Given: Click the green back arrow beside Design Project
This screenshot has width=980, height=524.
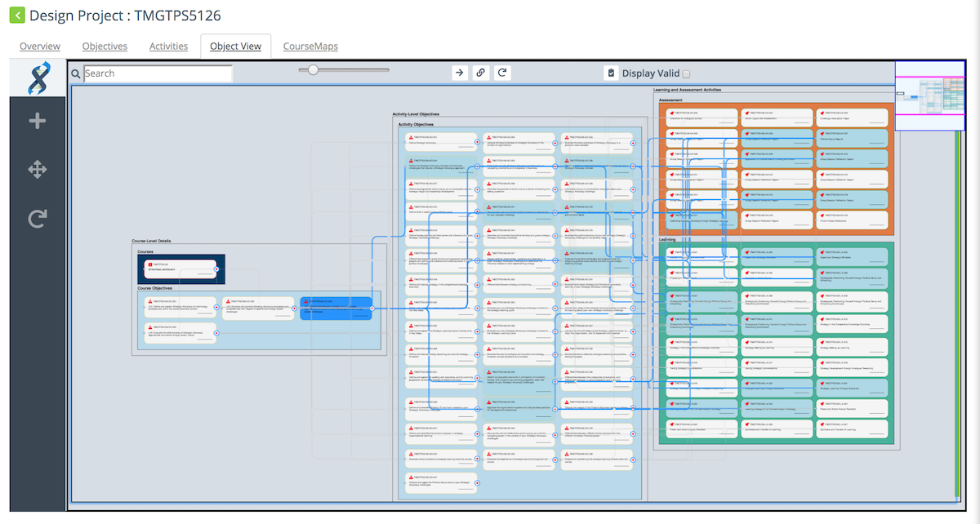Looking at the screenshot, I should pos(16,16).
